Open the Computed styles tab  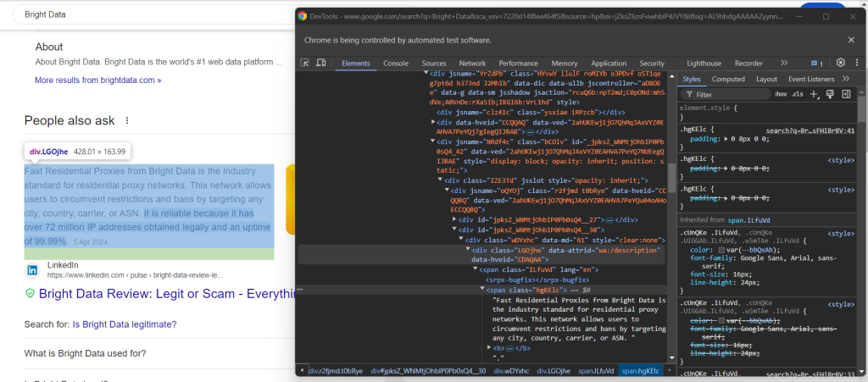pyautogui.click(x=728, y=79)
